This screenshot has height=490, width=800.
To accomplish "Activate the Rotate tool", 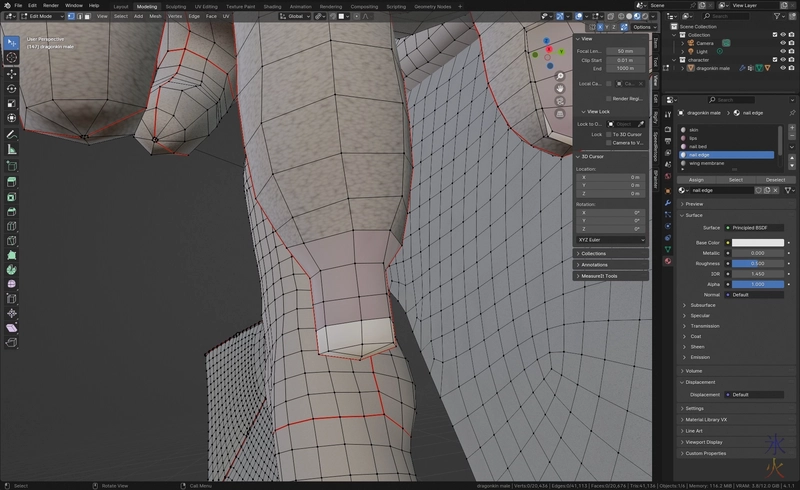I will tap(12, 88).
